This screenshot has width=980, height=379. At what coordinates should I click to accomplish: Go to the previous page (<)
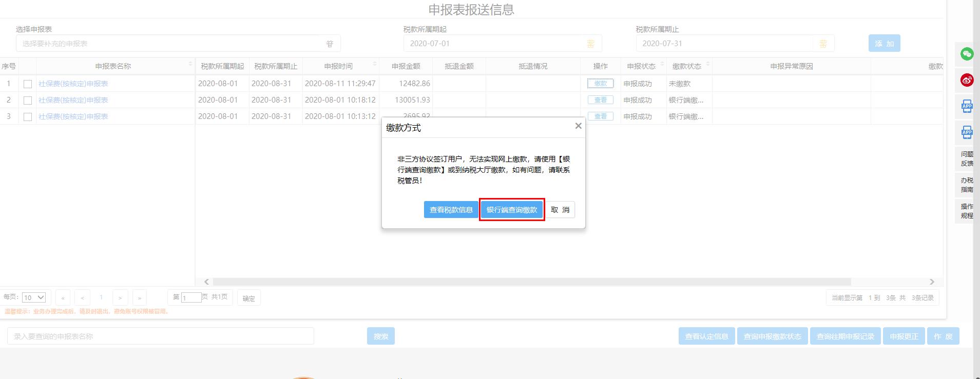pos(82,297)
